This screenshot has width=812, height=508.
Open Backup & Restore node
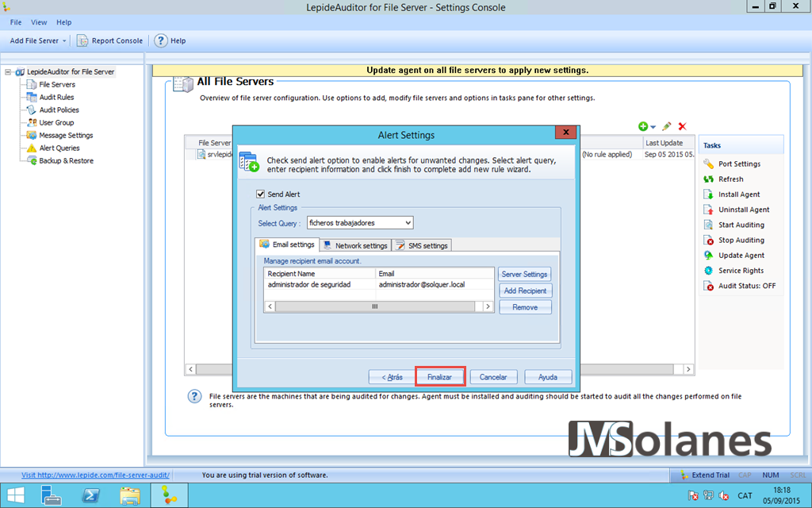pos(67,160)
